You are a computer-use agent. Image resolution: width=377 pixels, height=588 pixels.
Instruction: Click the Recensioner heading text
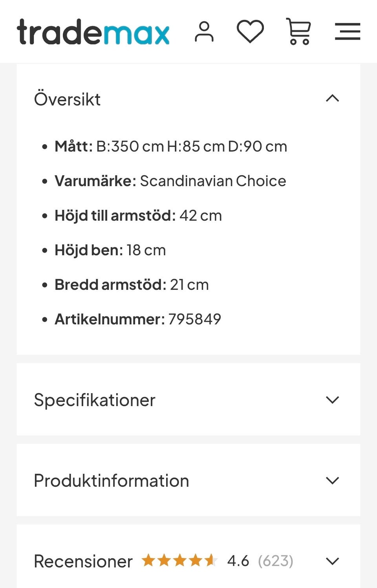coord(83,561)
